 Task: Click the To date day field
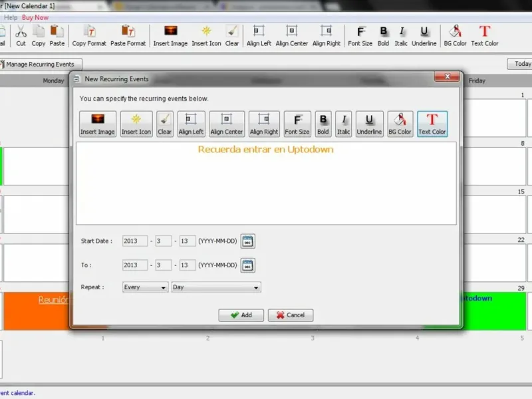[x=188, y=265]
